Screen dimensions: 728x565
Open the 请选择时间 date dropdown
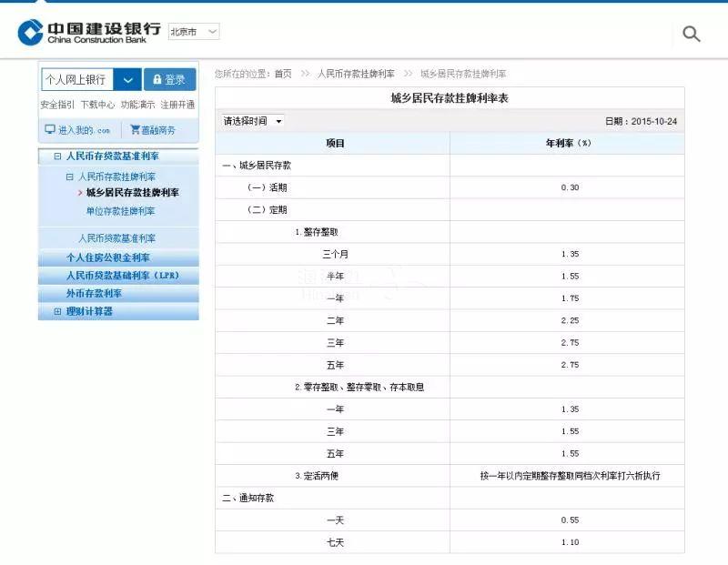pyautogui.click(x=253, y=121)
